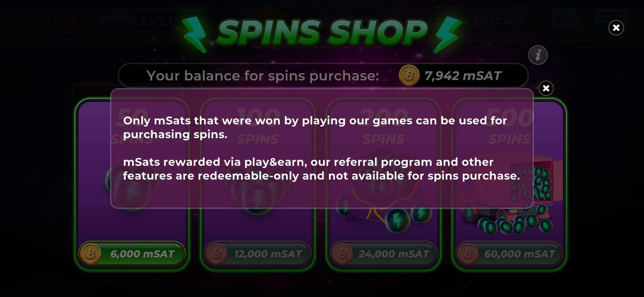Tap the 7,942 mSAT balance amount

463,76
